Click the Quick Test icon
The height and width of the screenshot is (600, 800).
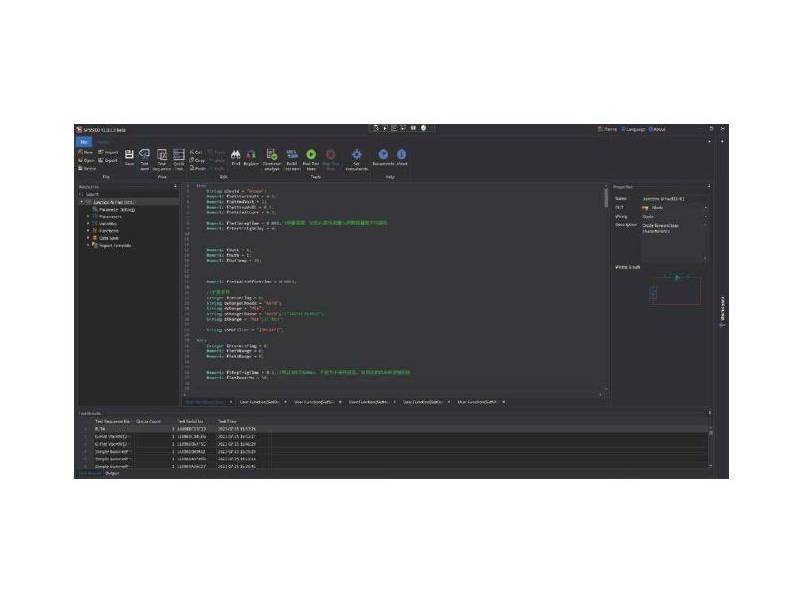point(177,156)
